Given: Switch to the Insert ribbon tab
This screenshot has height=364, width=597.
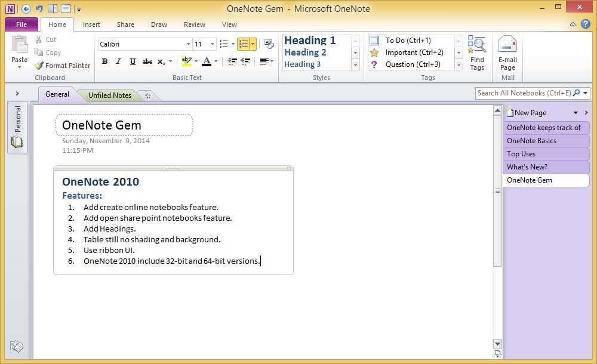Looking at the screenshot, I should pos(91,24).
